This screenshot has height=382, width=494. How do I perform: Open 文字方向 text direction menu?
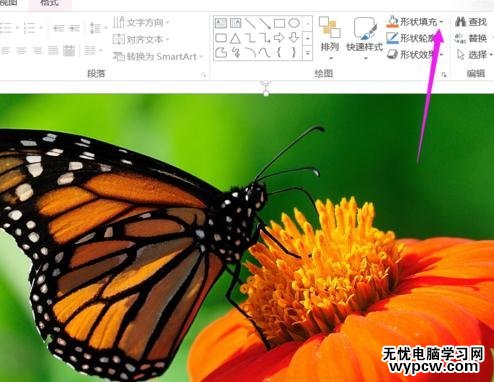click(141, 22)
